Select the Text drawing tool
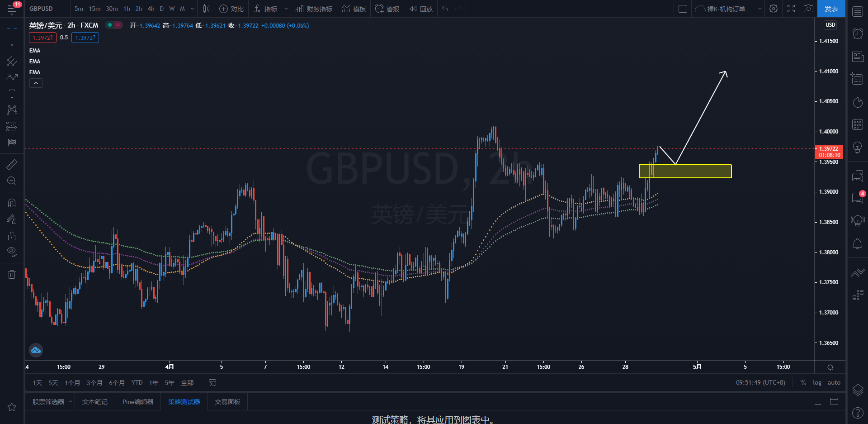868x424 pixels. (12, 94)
